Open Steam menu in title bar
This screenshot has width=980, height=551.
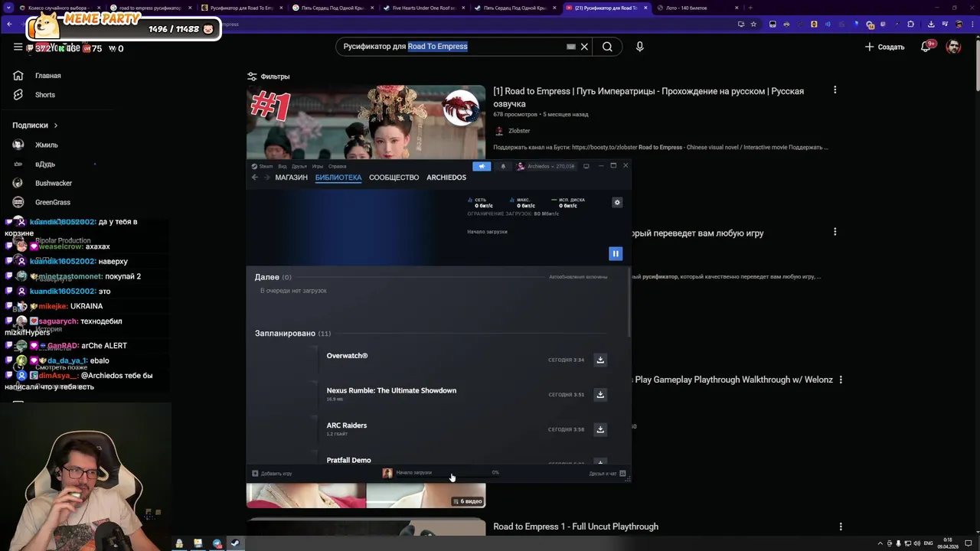click(x=263, y=166)
